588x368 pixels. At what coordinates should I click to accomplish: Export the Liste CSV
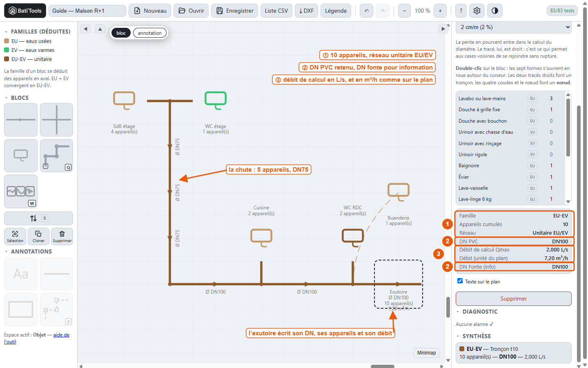276,11
